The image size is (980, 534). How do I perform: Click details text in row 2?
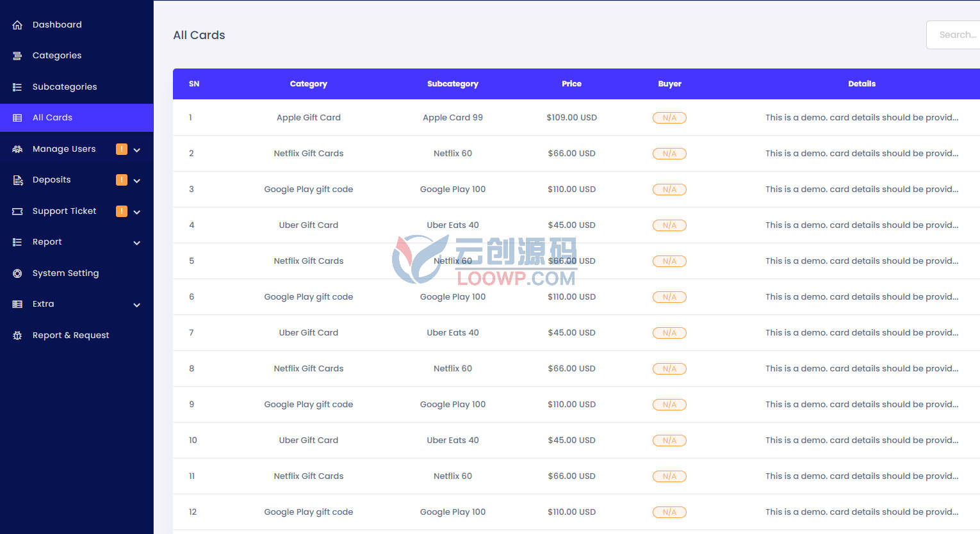pos(862,153)
